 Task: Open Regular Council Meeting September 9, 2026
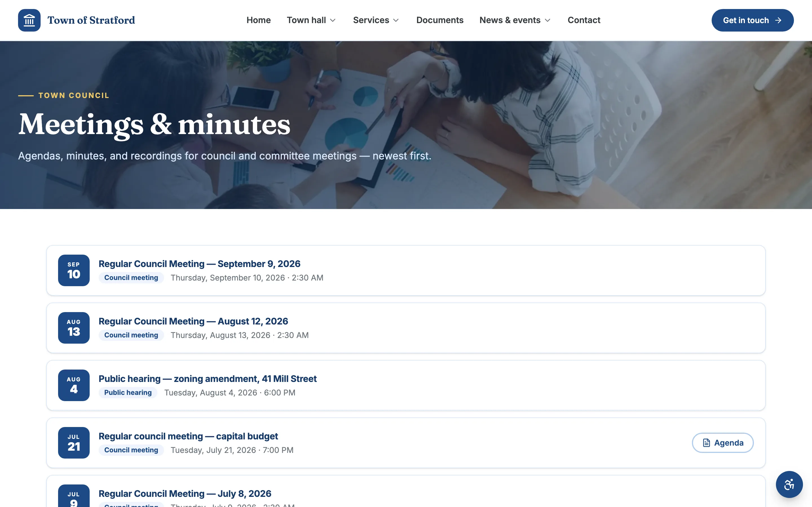click(x=199, y=264)
